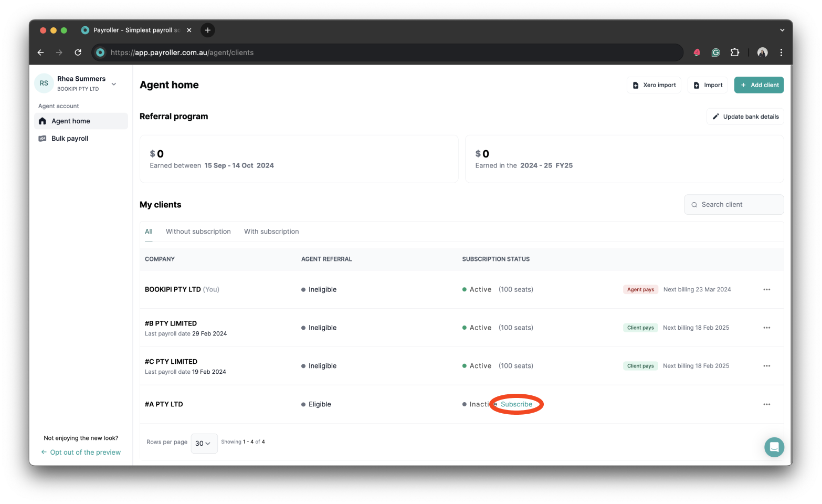The image size is (822, 504).
Task: Open the browser extensions puzzle icon
Action: 735,52
